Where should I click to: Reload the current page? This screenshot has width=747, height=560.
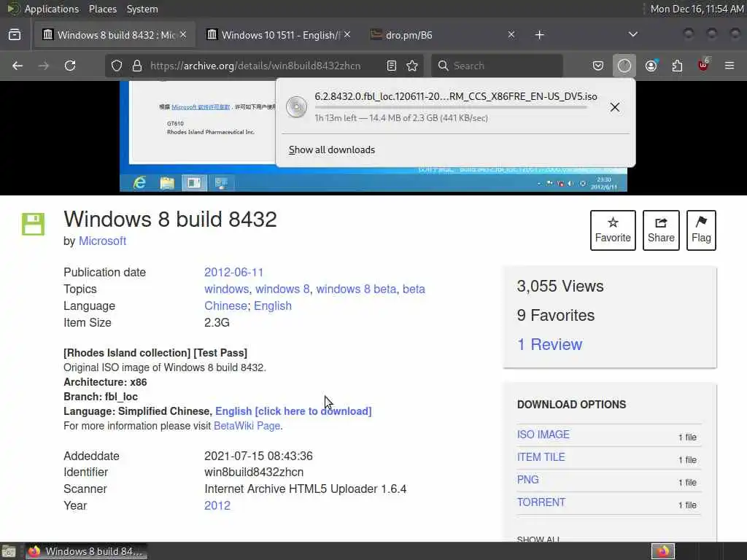(70, 66)
